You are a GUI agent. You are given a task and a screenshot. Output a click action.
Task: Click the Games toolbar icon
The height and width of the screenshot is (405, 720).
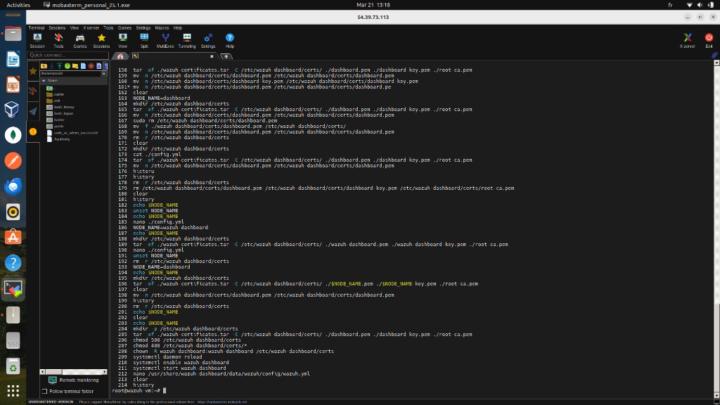click(80, 40)
